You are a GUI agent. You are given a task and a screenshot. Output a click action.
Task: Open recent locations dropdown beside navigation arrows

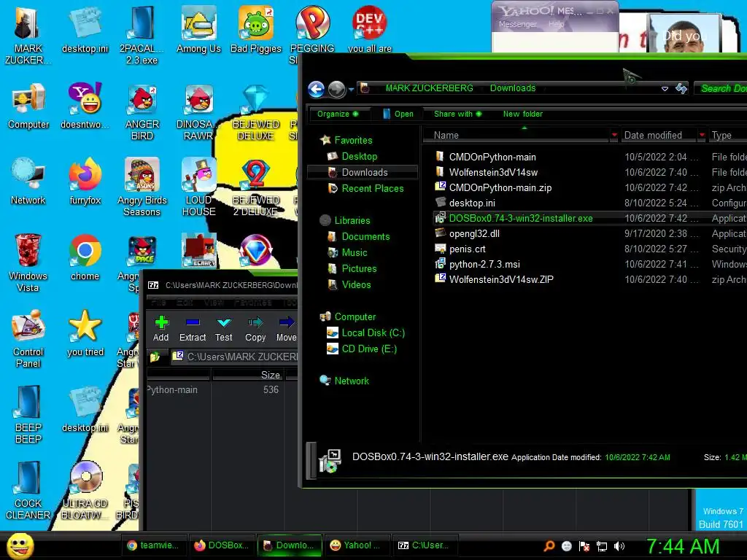click(351, 90)
